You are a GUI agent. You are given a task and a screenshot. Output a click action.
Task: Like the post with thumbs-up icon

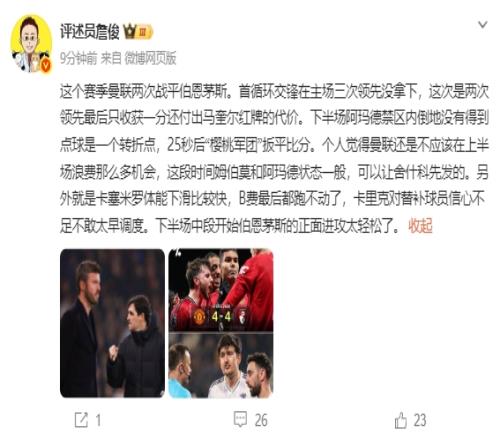401,420
